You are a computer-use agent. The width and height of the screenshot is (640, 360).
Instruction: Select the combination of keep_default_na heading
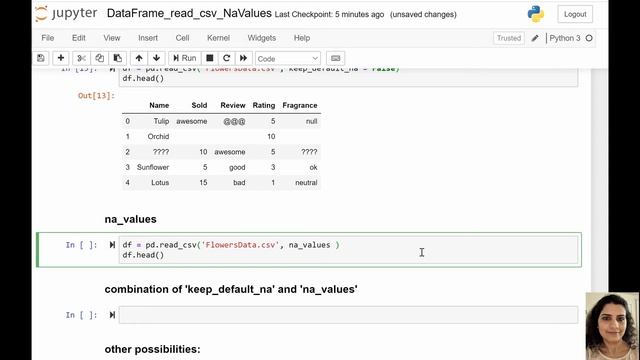231,289
